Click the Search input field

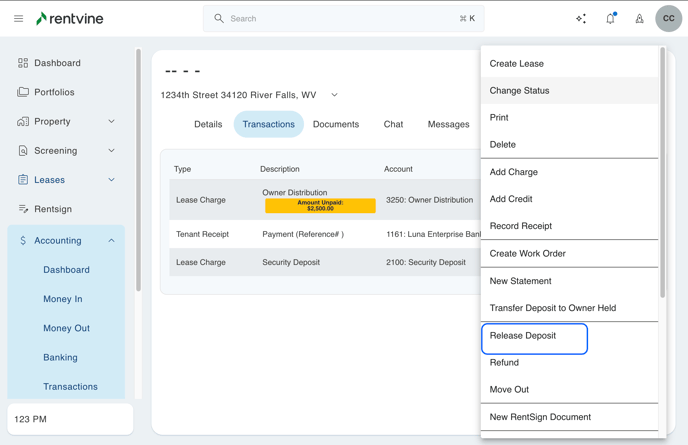[340, 19]
